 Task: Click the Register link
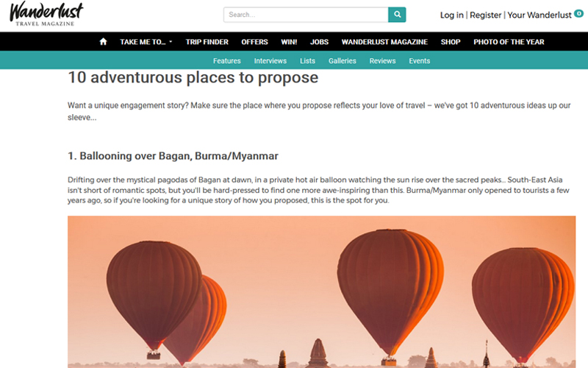[x=485, y=15]
